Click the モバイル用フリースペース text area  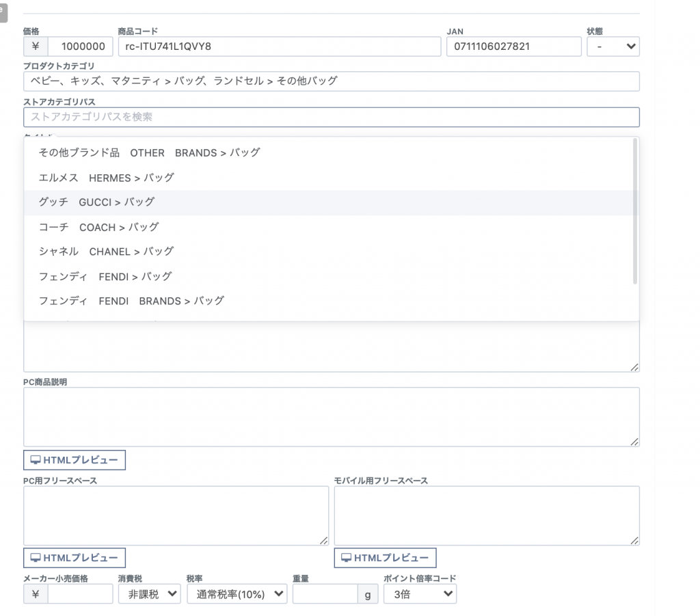click(x=487, y=515)
